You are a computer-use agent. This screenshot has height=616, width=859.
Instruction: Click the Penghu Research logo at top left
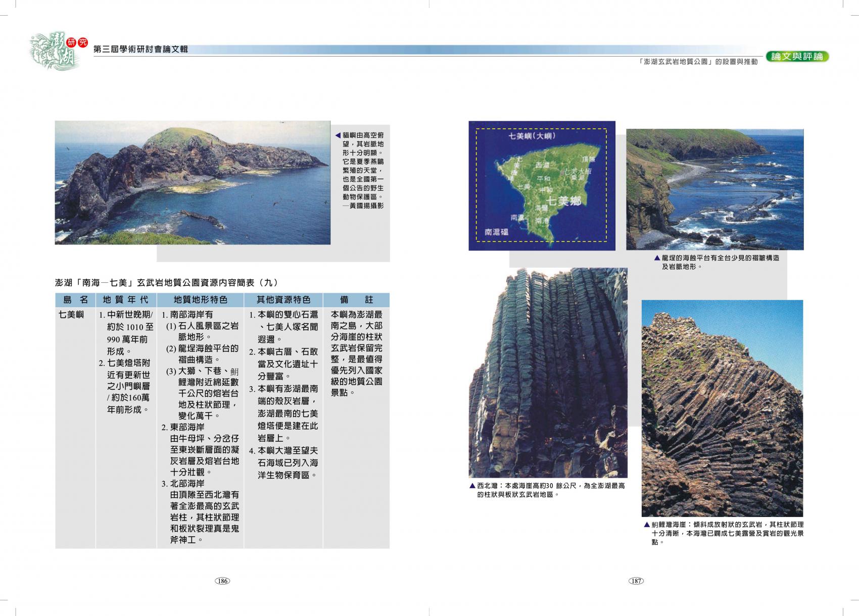(56, 50)
